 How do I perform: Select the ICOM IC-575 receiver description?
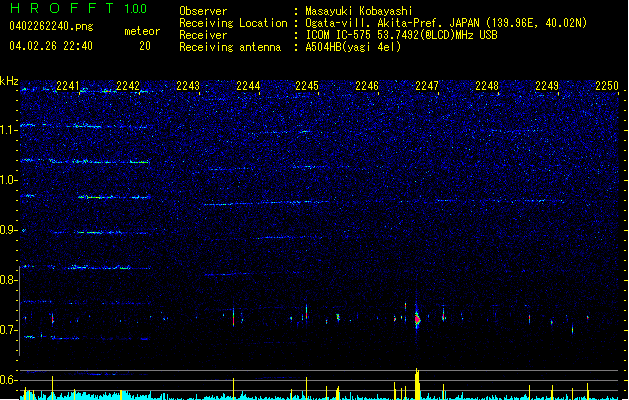click(x=401, y=35)
